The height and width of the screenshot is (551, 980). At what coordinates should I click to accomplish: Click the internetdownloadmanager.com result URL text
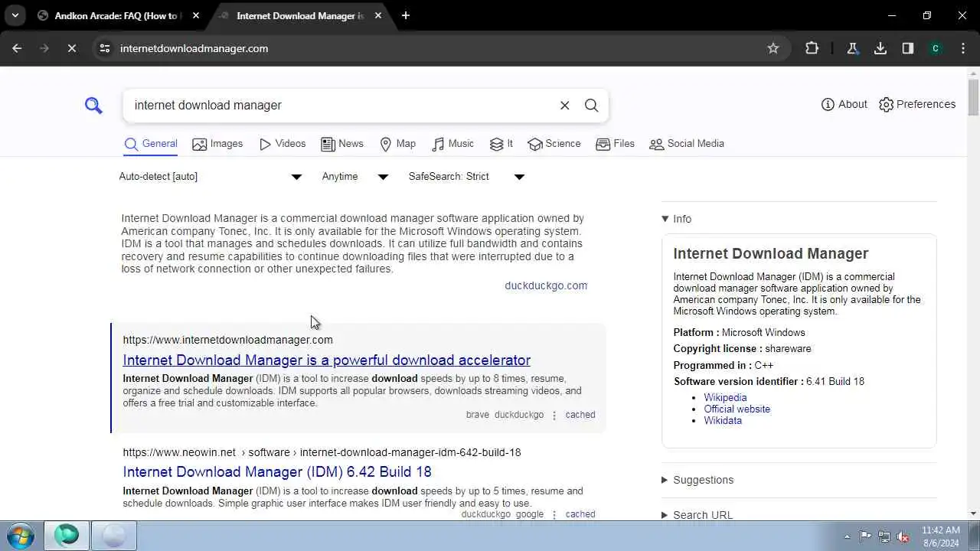[x=228, y=340]
